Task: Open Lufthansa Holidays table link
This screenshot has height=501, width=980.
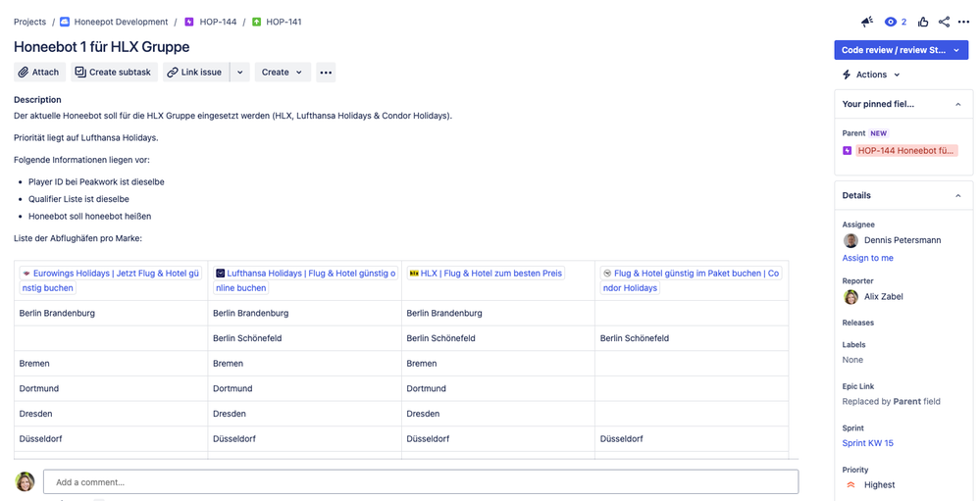Action: 305,280
